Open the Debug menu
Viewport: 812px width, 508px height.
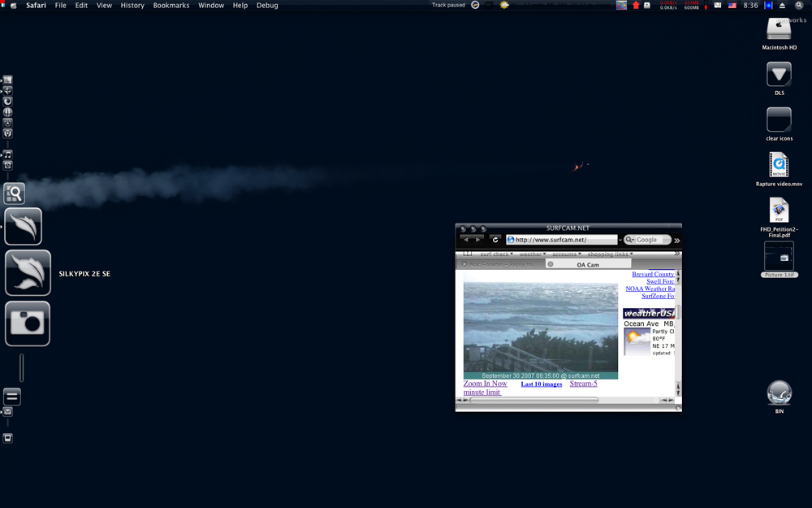point(267,5)
